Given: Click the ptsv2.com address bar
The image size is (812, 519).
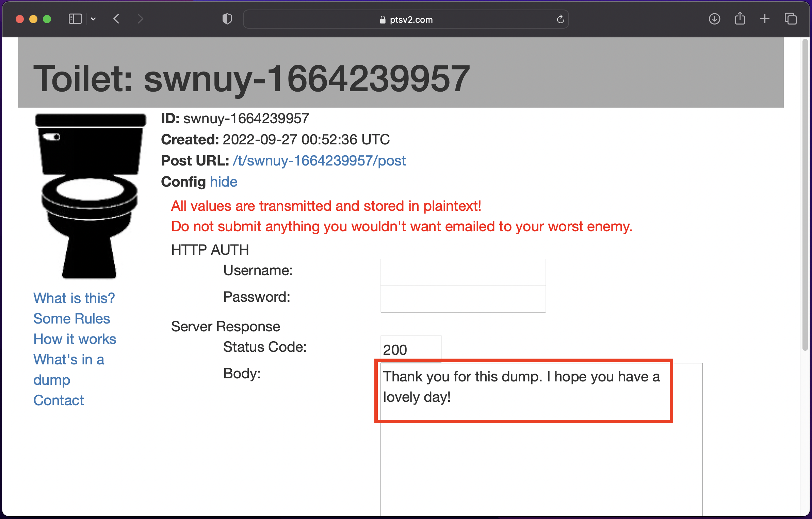Looking at the screenshot, I should click(x=406, y=19).
